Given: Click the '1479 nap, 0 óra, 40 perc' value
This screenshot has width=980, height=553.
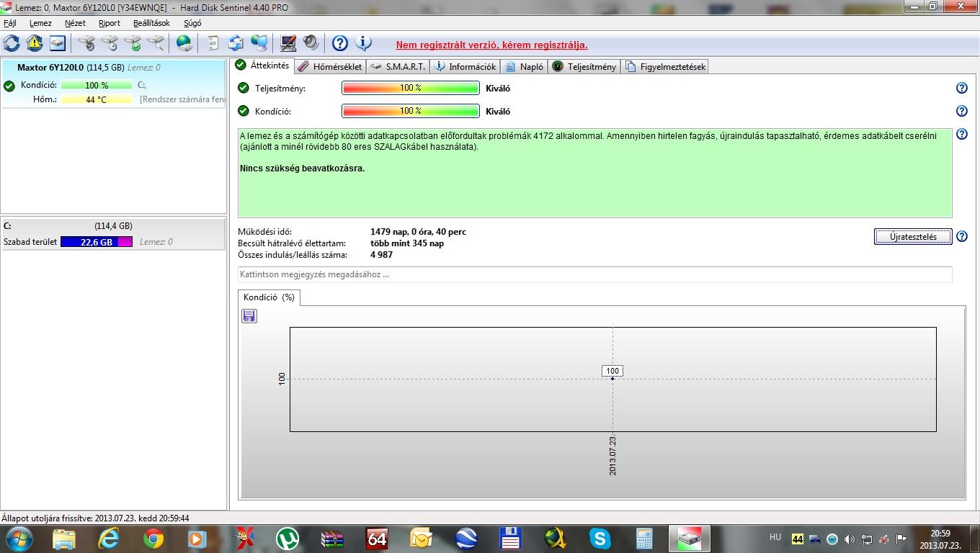Looking at the screenshot, I should pos(418,232).
